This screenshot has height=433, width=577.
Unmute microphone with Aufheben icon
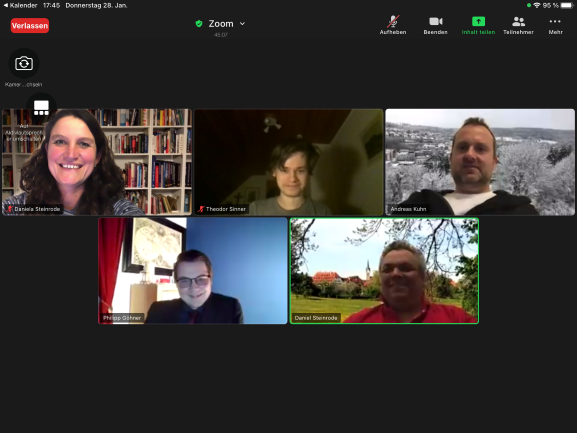point(393,25)
